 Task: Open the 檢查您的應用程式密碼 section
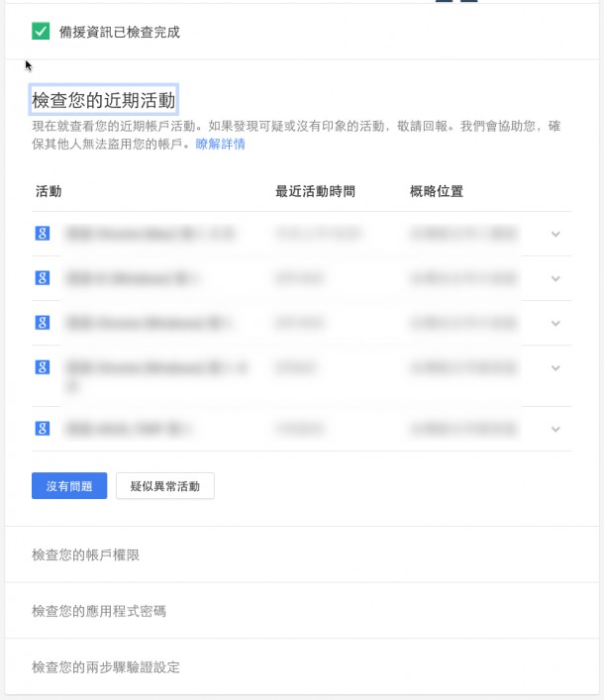coord(302,611)
